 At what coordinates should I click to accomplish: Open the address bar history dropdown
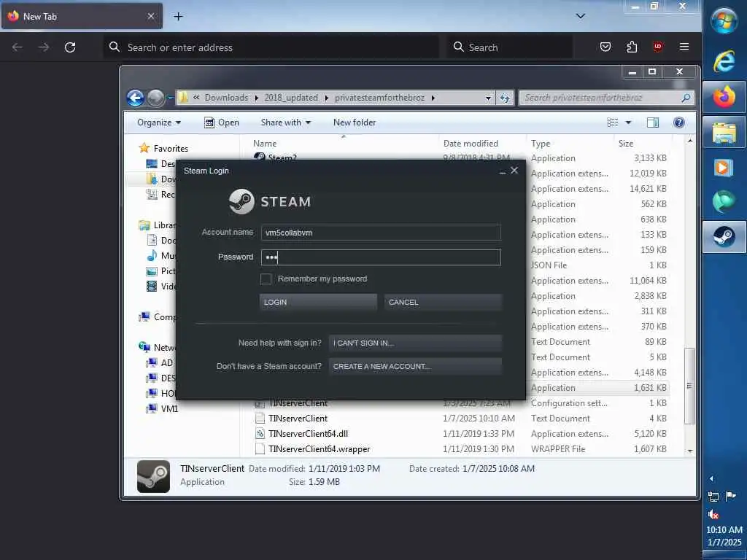[x=488, y=98]
